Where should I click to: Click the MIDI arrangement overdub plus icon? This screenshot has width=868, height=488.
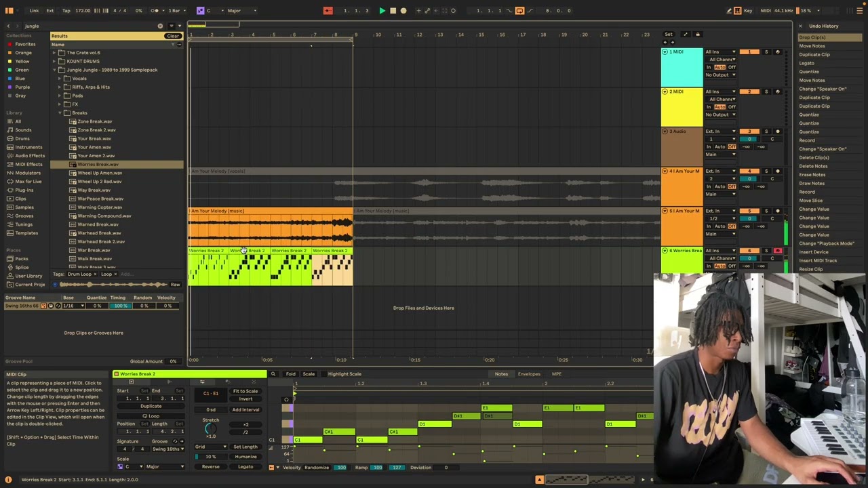click(x=418, y=11)
